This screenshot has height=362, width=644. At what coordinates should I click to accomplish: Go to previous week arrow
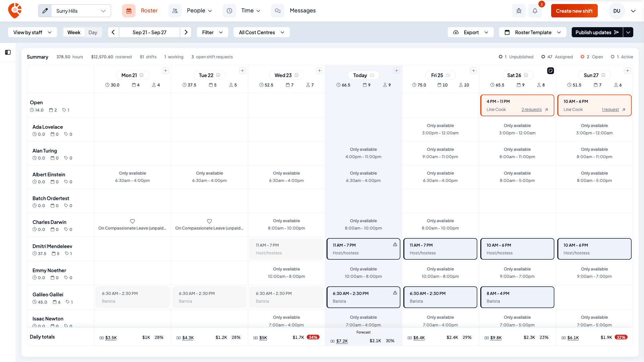(113, 32)
